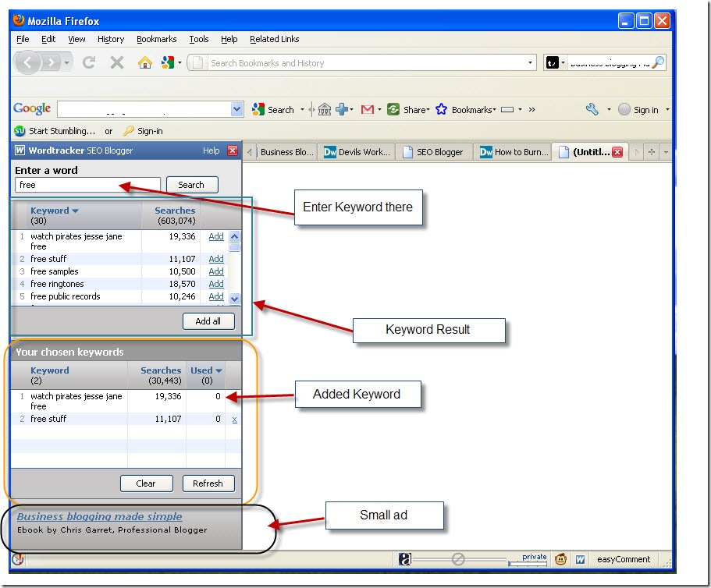Image resolution: width=711 pixels, height=588 pixels.
Task: Clear the chosen keywords list
Action: tap(146, 484)
